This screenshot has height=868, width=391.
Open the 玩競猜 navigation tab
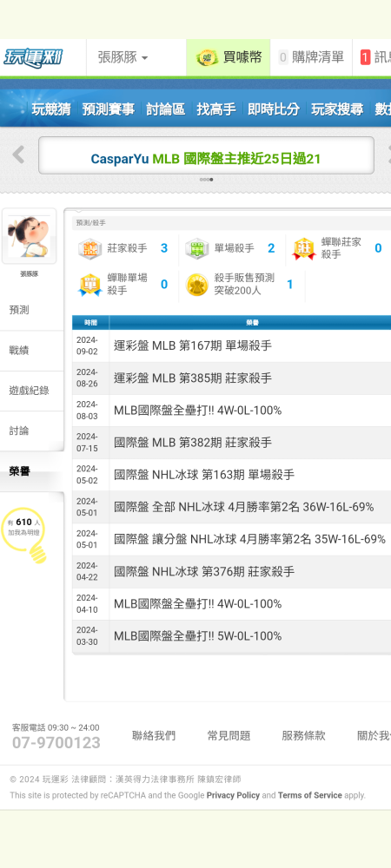[x=51, y=109]
